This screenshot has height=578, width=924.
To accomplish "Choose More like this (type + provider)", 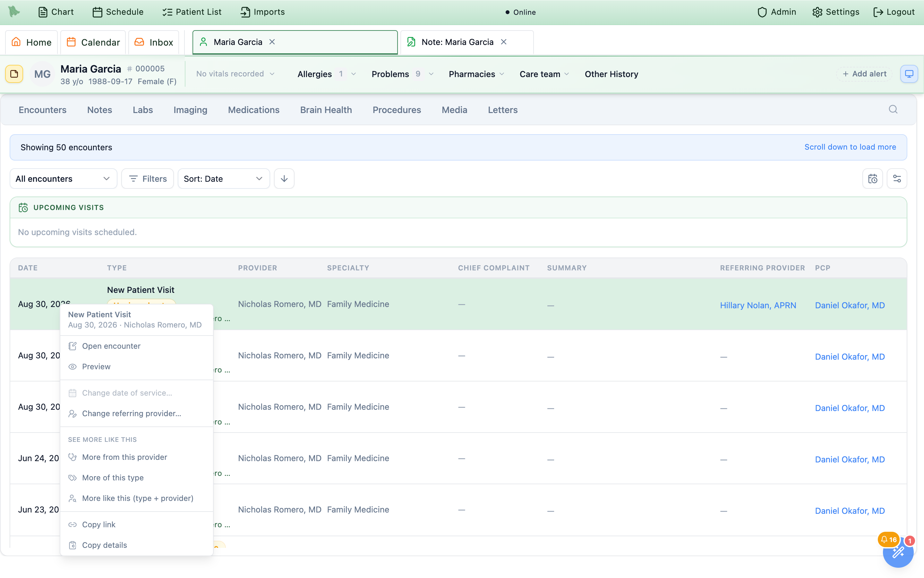I will coord(137,498).
